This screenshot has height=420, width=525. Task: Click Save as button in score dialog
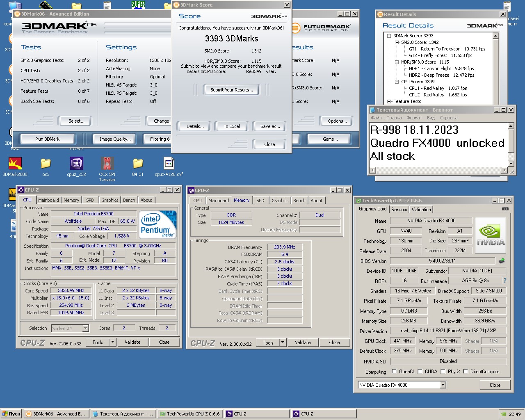(x=270, y=126)
